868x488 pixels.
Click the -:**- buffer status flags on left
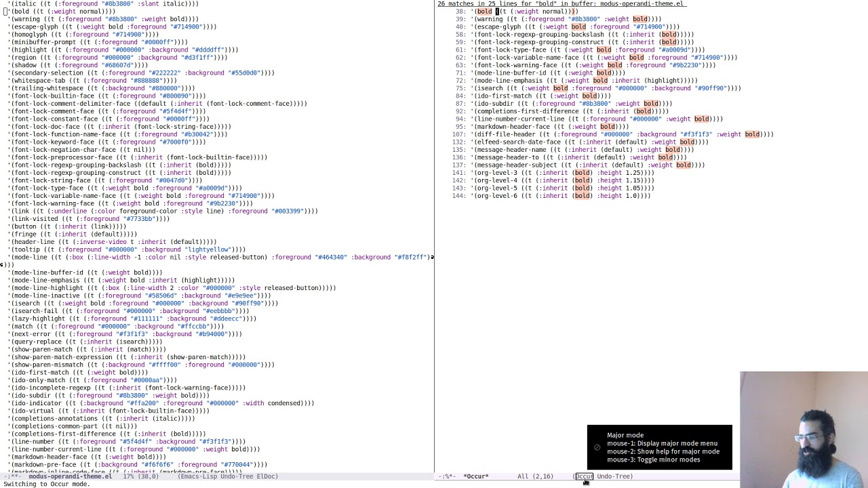tap(13, 476)
